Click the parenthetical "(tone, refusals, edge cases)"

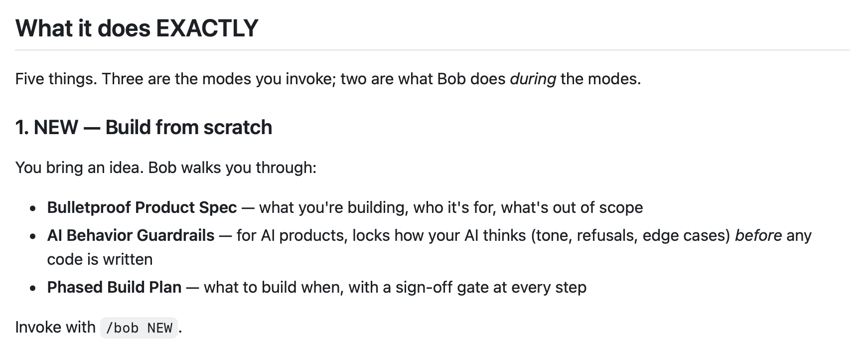pos(630,235)
